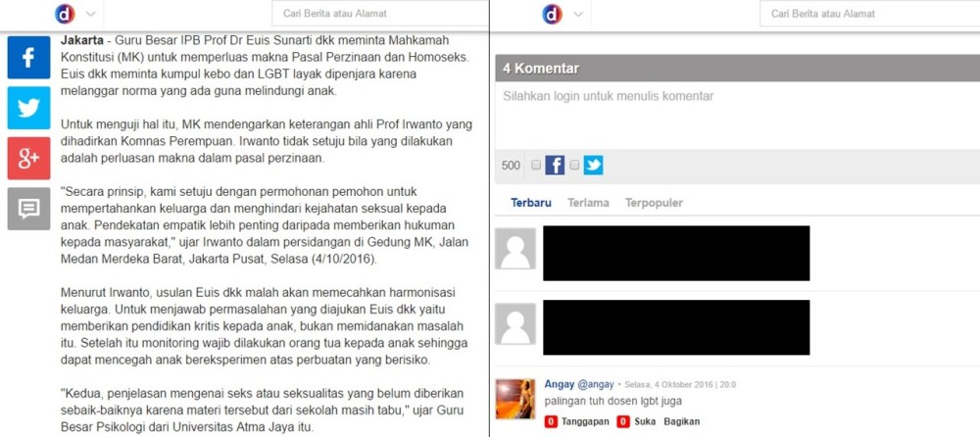Click bold 'Jakarta' dateline in article

pyautogui.click(x=82, y=40)
